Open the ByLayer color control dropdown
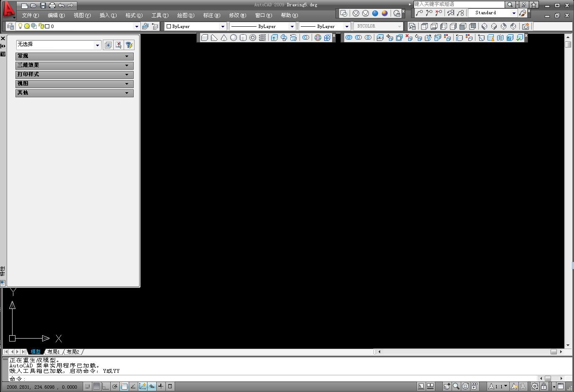The height and width of the screenshot is (392, 574). tap(195, 26)
